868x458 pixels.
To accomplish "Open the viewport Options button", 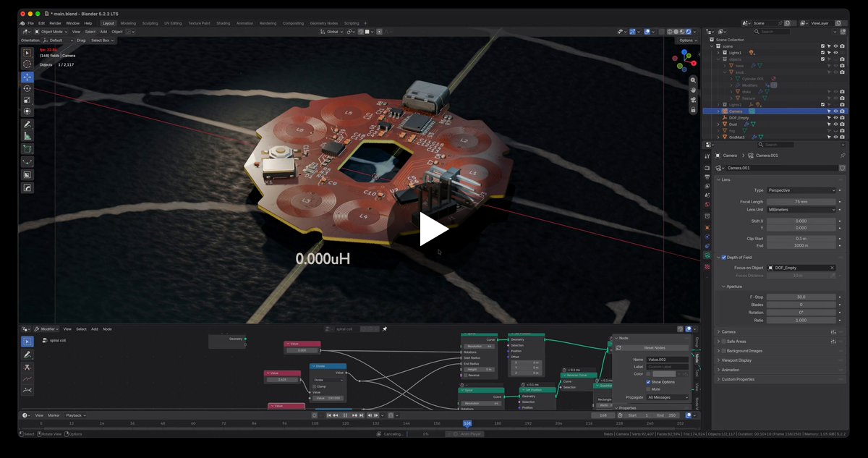I will pyautogui.click(x=686, y=41).
